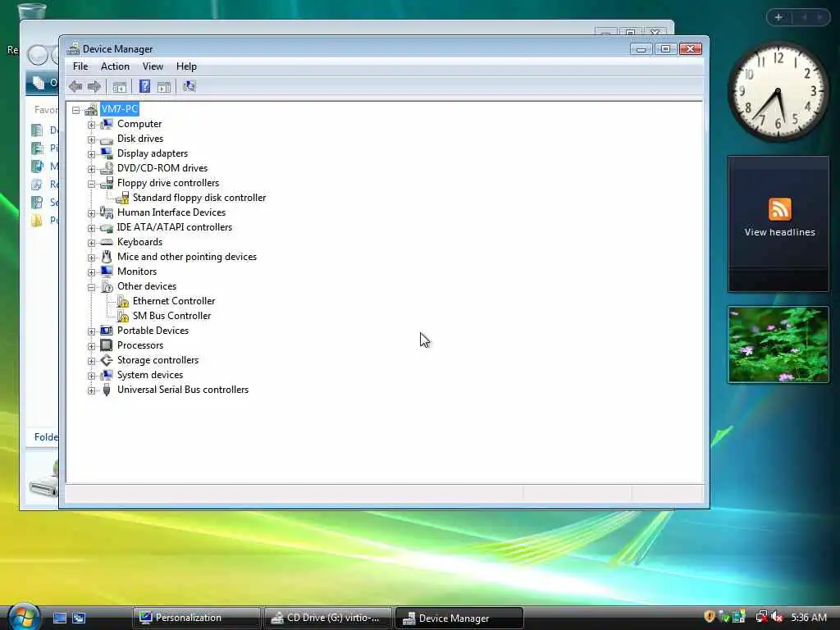Open the View menu
The height and width of the screenshot is (630, 840).
(153, 66)
